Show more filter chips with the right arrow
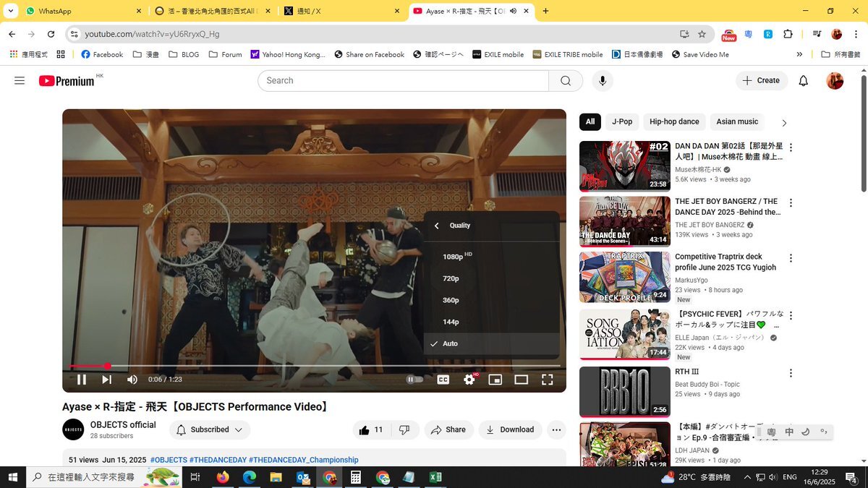Viewport: 868px width, 488px height. 784,123
